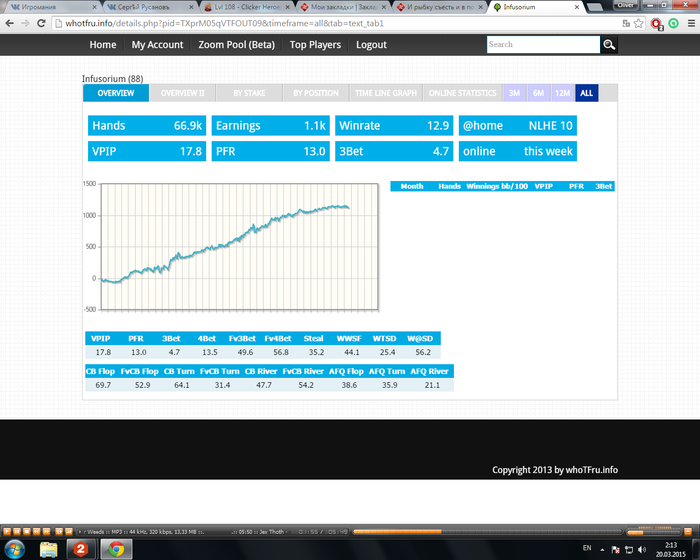The width and height of the screenshot is (700, 560).
Task: Bookmark page with star icon
Action: pos(639,24)
